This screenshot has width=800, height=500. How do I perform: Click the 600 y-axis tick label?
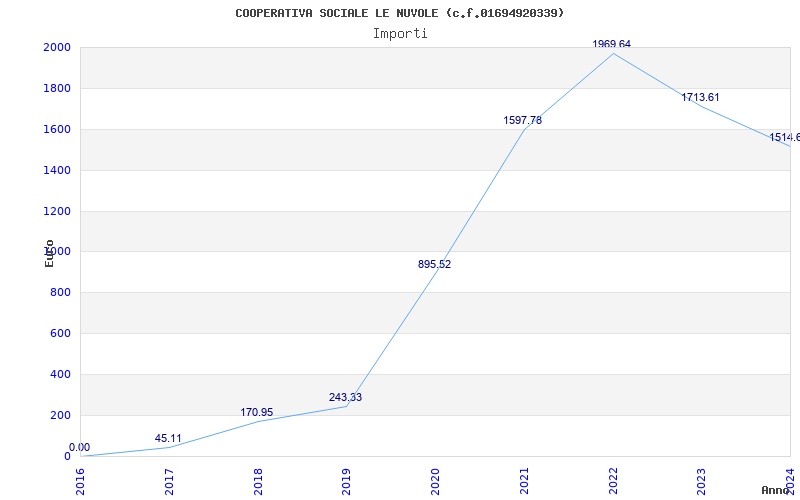[60, 333]
